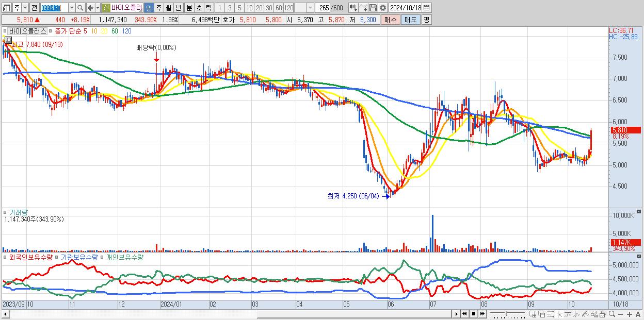Click the red 매수 buy button

coord(391,19)
